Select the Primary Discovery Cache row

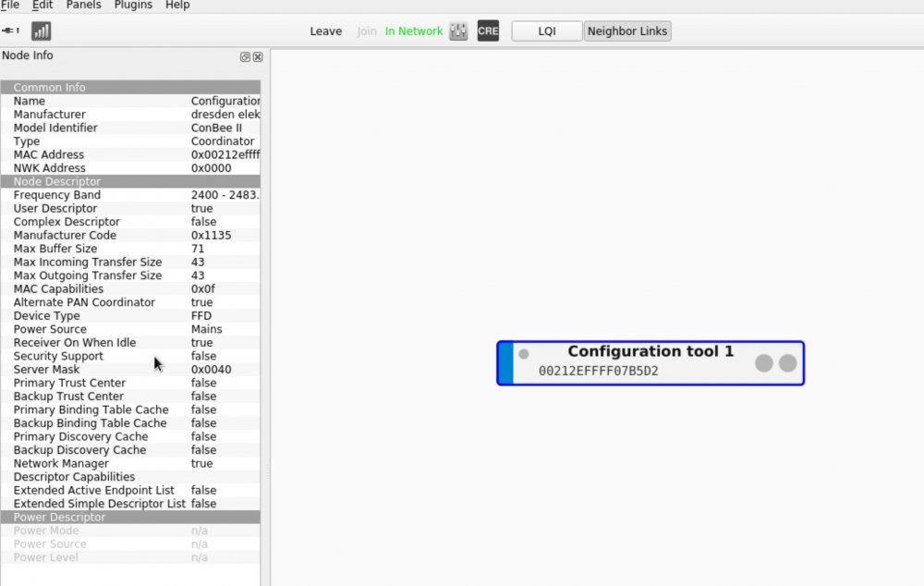pos(130,437)
